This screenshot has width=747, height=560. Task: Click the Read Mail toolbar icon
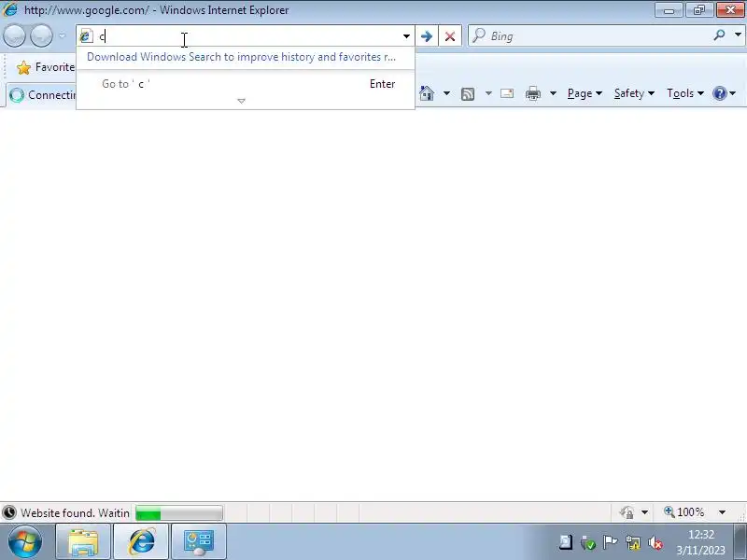pyautogui.click(x=507, y=93)
